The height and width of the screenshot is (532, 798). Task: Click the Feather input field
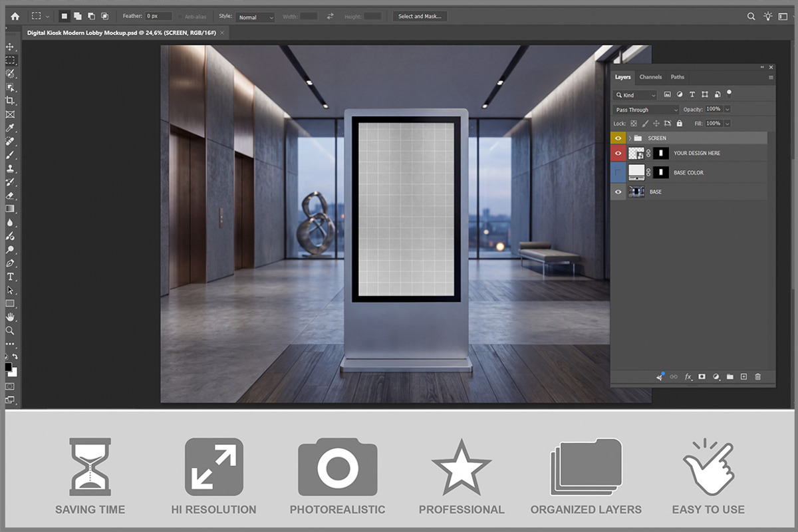point(160,17)
